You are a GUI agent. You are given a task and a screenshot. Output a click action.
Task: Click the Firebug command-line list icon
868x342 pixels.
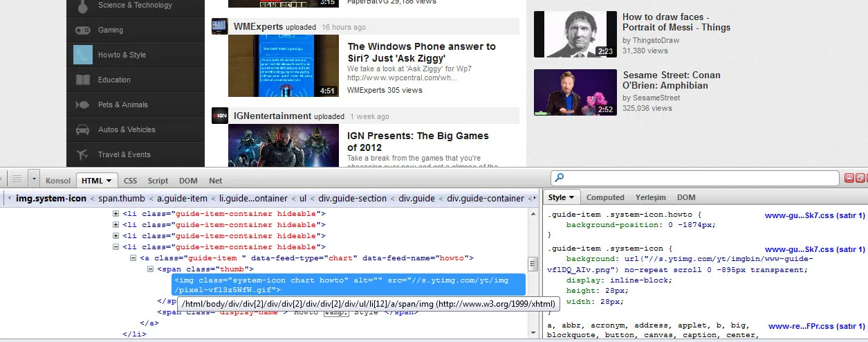point(17,179)
